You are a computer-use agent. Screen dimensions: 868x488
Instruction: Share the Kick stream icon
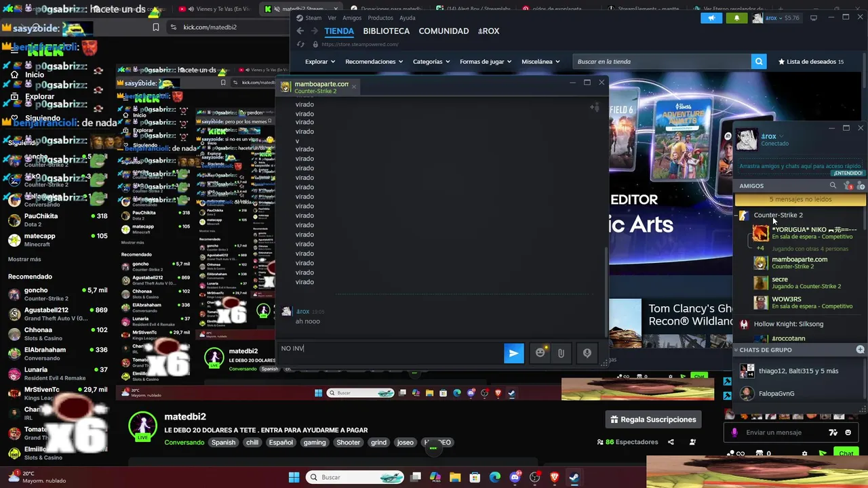(x=671, y=442)
